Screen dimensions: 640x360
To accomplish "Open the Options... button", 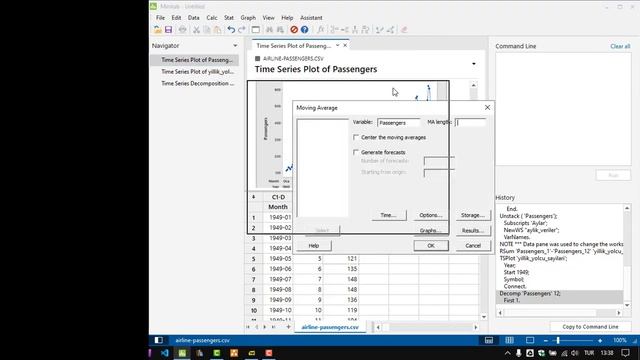I will pos(431,215).
